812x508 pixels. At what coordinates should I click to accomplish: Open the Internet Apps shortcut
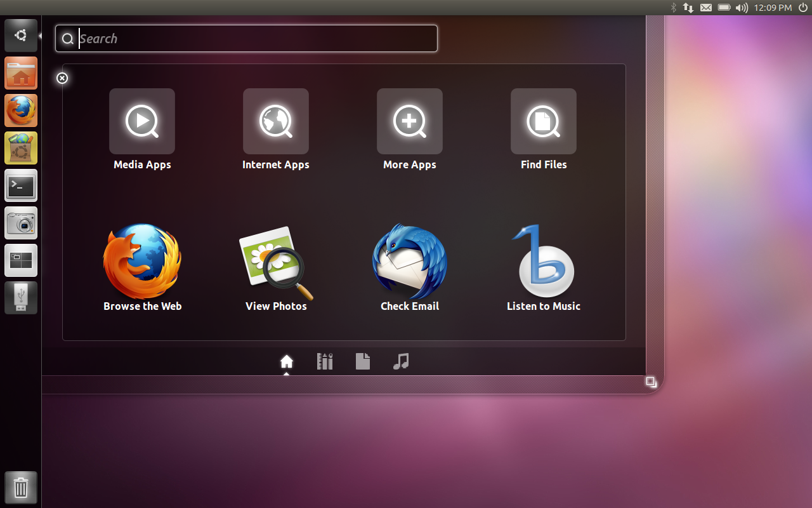(x=275, y=121)
